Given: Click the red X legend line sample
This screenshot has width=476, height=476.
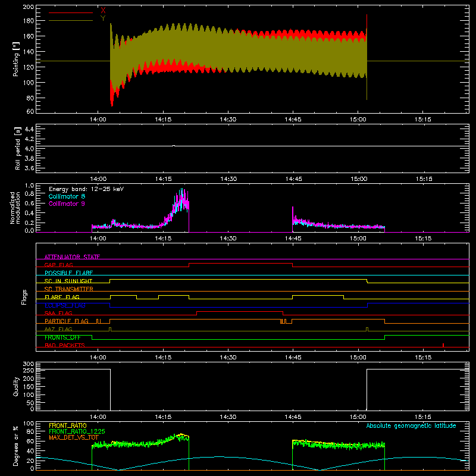Looking at the screenshot, I should coord(71,12).
